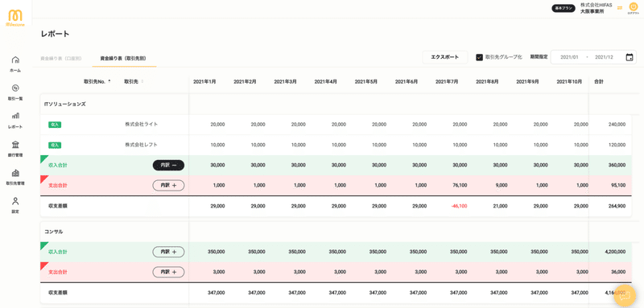Viewport: 644px width, 308px height.
Task: Click the Milestone logo in the sidebar
Action: [x=15, y=18]
